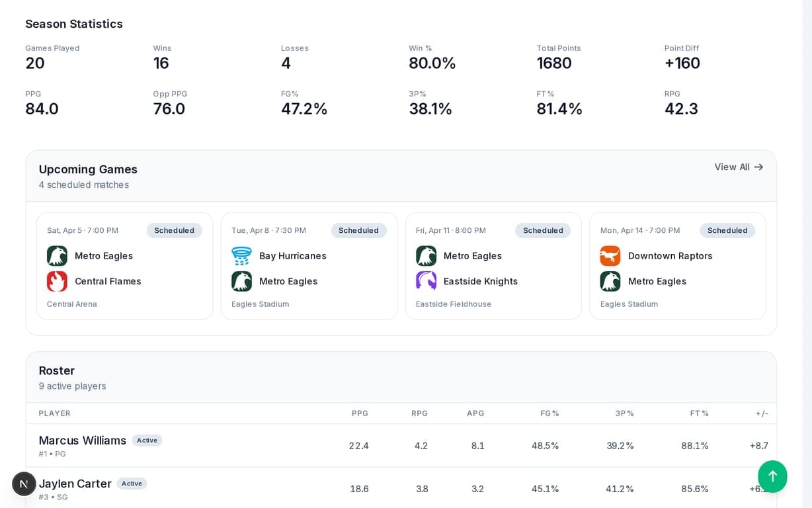Click the Downtown Raptors team logo
Image resolution: width=812 pixels, height=508 pixels.
pos(610,256)
